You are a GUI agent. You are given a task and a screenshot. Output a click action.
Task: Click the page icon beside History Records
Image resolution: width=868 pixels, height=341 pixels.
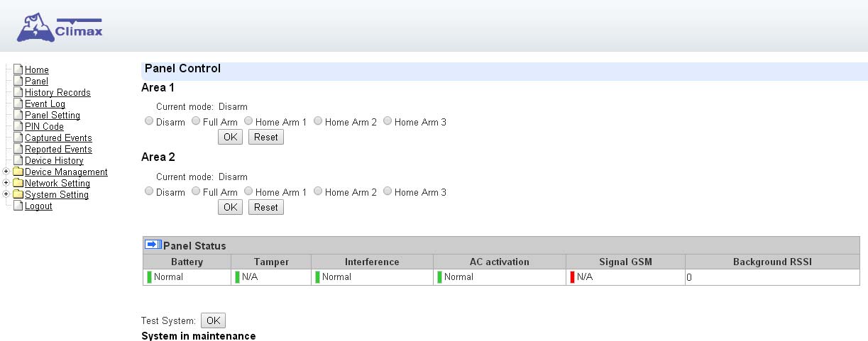[19, 92]
